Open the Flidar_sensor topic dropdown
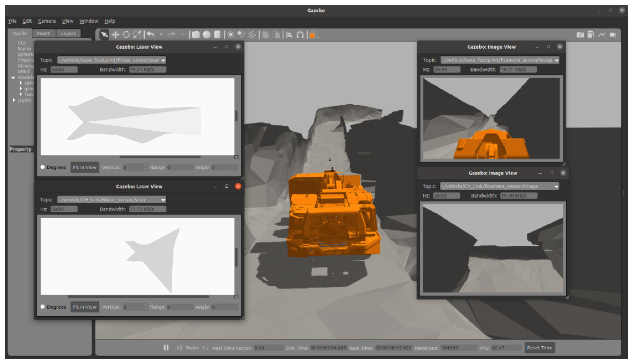The image size is (633, 364). tap(163, 60)
